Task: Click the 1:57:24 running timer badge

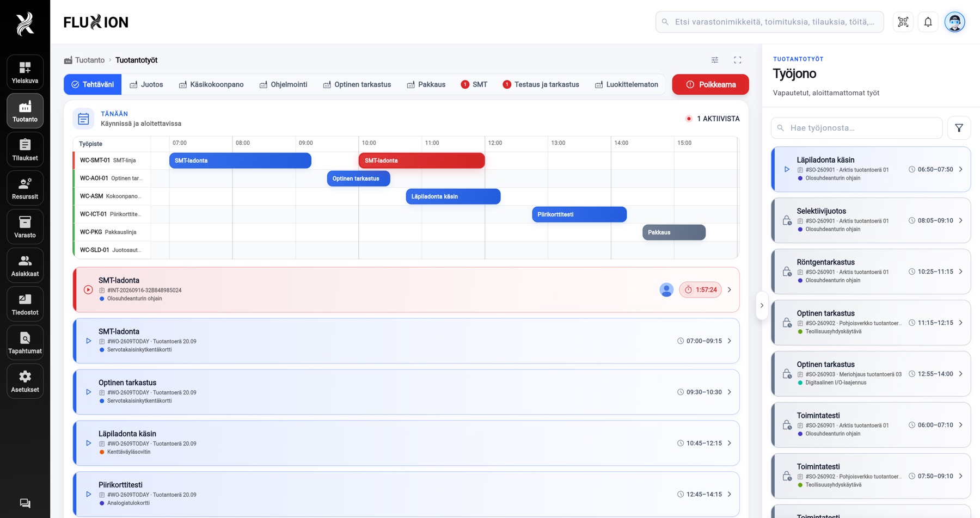Action: pos(701,290)
